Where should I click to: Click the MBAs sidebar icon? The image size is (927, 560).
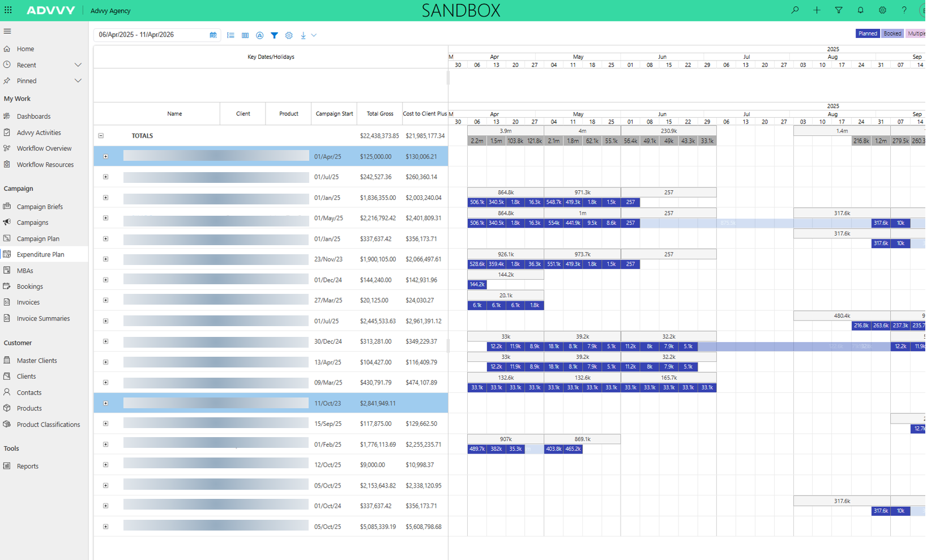point(7,271)
